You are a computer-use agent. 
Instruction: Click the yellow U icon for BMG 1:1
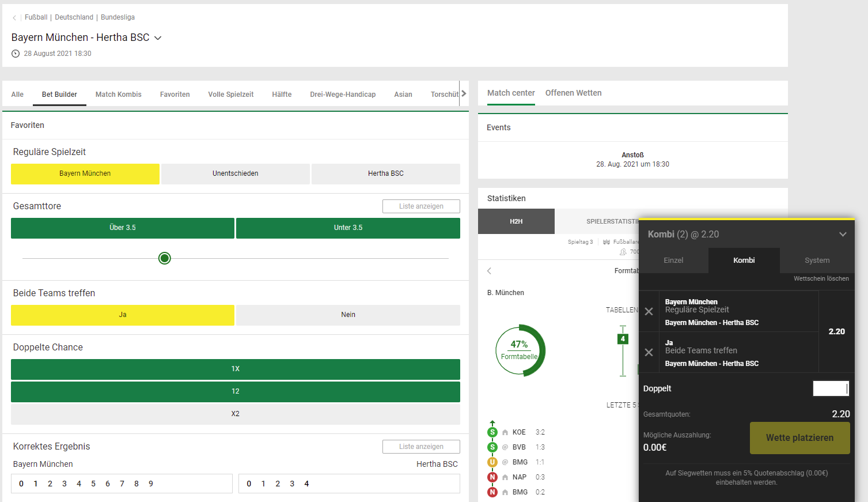click(492, 462)
